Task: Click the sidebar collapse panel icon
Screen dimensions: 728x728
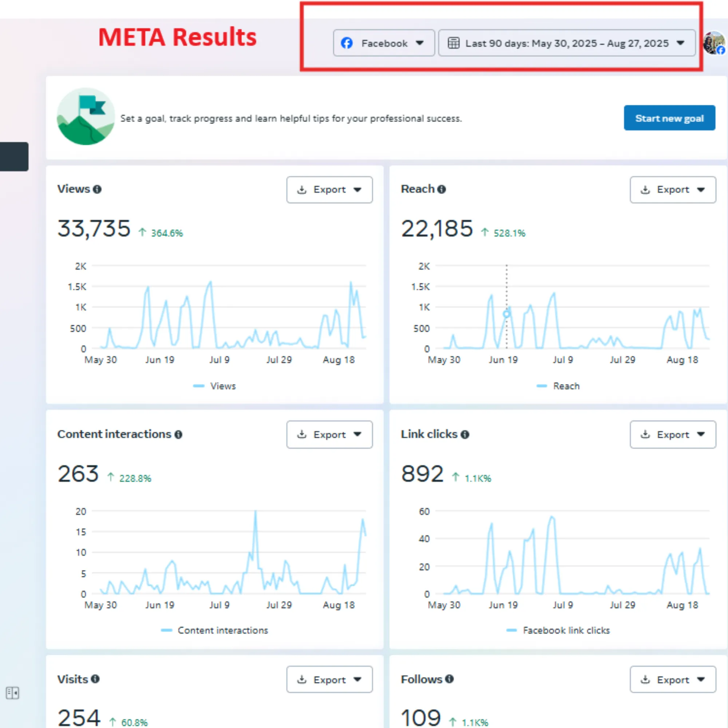Action: pyautogui.click(x=12, y=693)
